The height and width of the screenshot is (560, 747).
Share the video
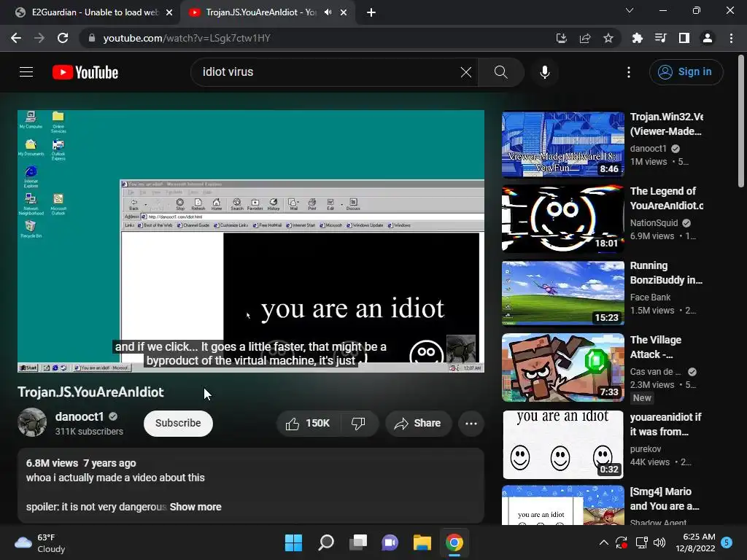tap(418, 424)
